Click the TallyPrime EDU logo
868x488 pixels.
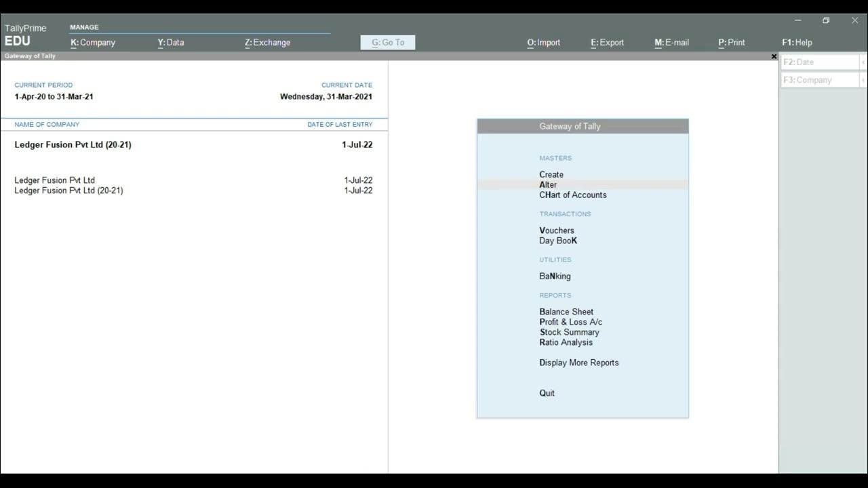point(25,35)
